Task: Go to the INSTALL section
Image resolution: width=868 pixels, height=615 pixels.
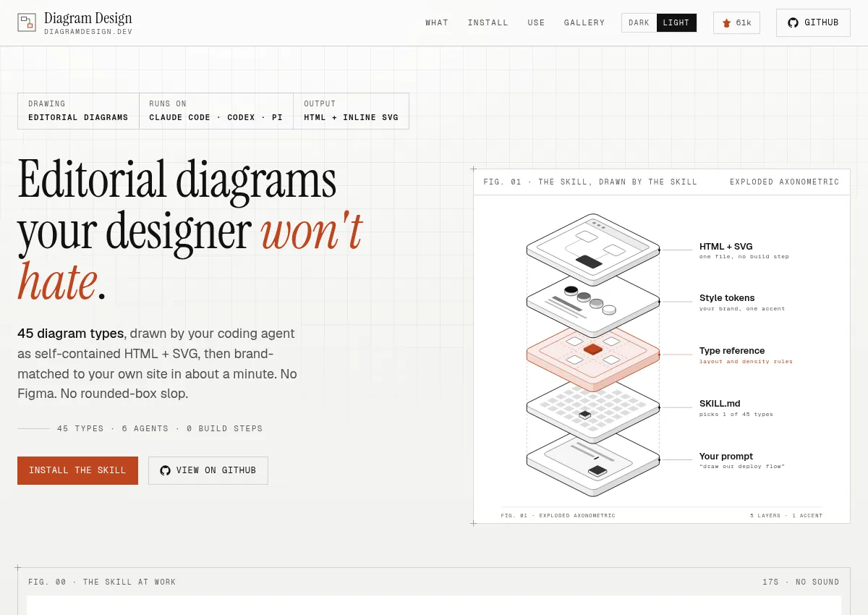Action: (x=488, y=22)
